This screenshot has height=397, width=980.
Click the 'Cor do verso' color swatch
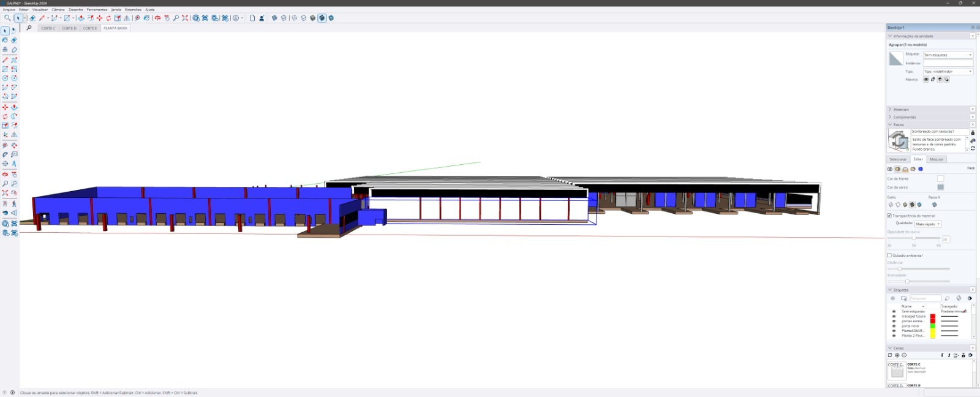[940, 187]
